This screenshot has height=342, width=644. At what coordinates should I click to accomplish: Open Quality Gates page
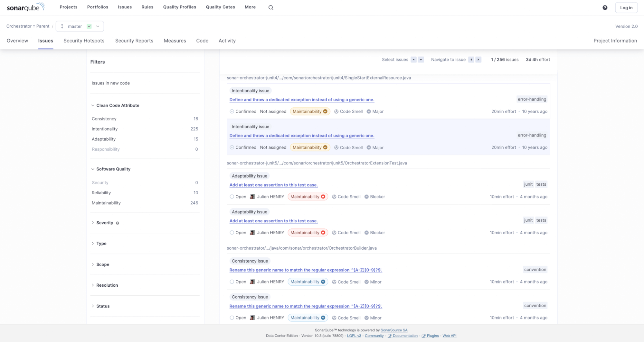click(x=221, y=7)
